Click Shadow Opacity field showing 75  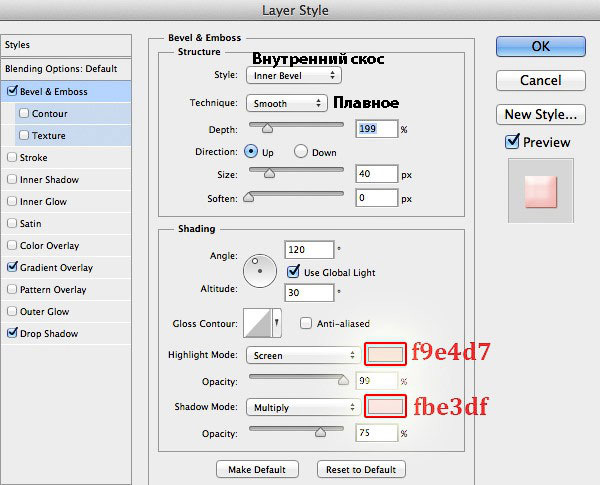(377, 433)
